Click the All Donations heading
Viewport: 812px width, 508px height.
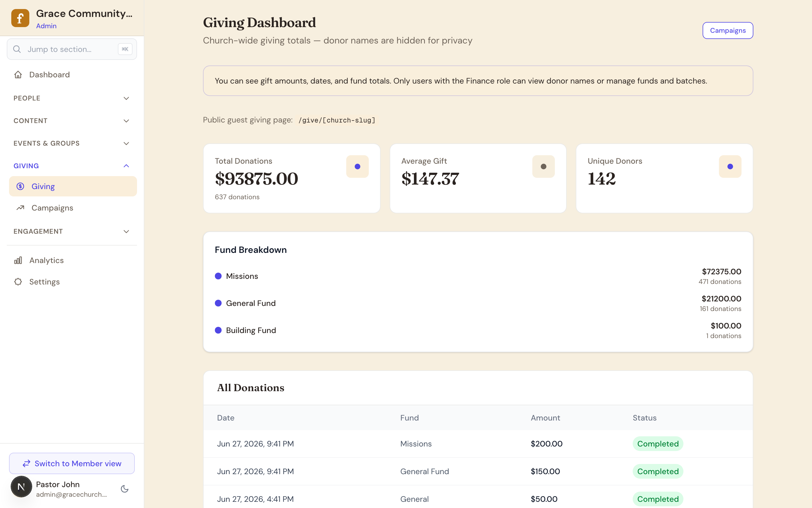coord(250,387)
